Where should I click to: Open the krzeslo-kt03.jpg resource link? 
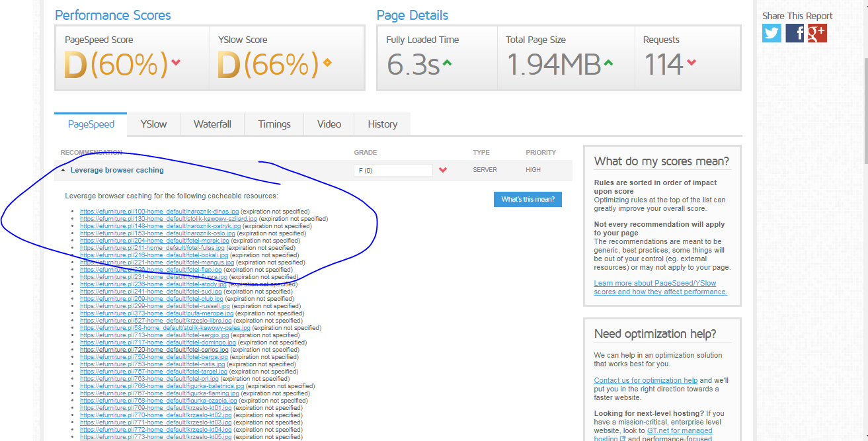156,422
